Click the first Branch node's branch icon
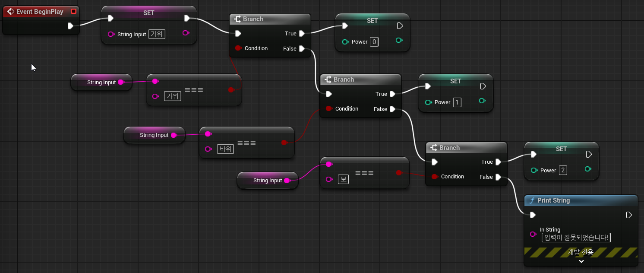644x273 pixels. tap(237, 19)
